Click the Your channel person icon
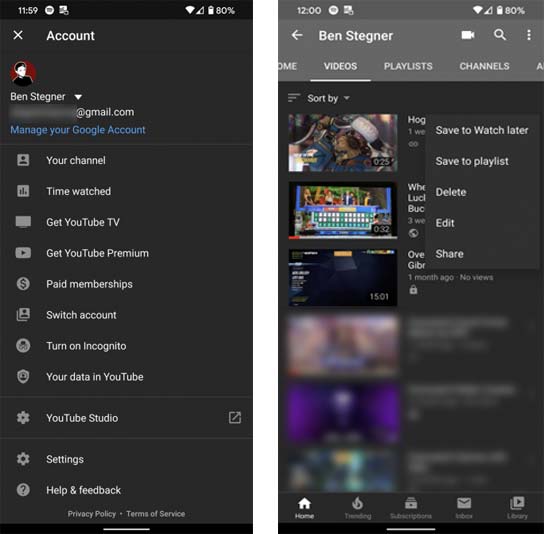The height and width of the screenshot is (534, 544). (23, 160)
